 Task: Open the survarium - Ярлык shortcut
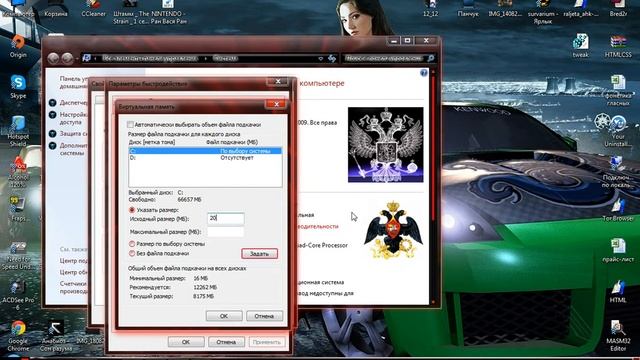(543, 12)
